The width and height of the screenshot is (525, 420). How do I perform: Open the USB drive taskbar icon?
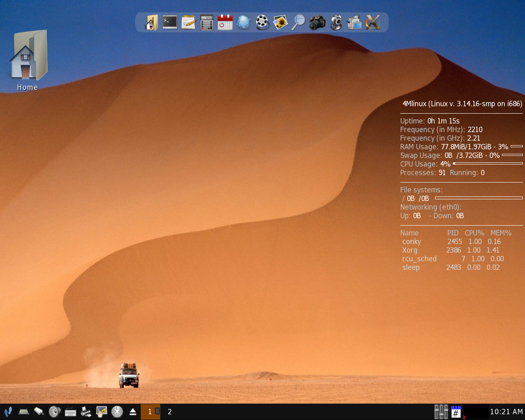click(39, 411)
